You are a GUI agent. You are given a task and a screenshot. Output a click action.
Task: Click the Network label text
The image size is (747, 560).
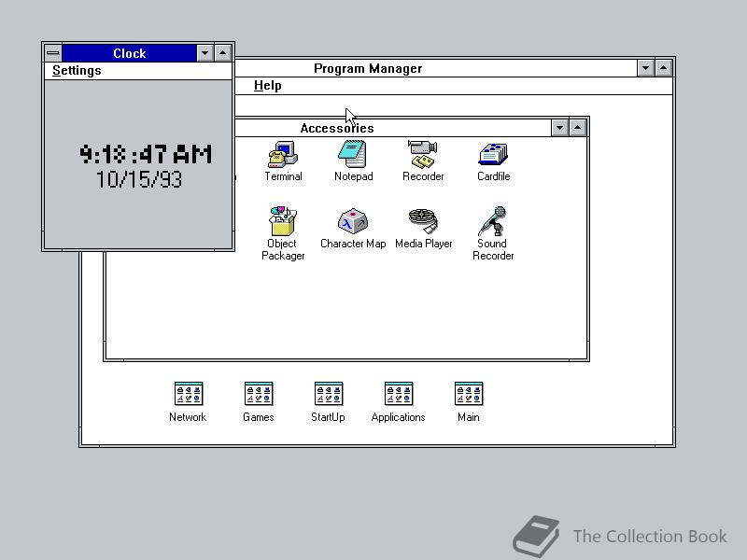click(188, 417)
